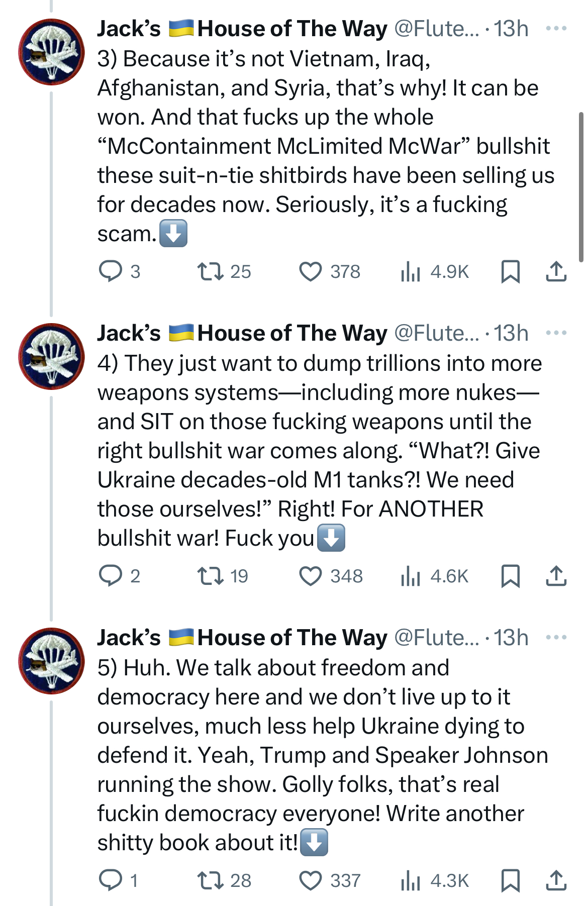The image size is (588, 906).
Task: Retweet the McContainment McWar tweet
Action: [211, 271]
